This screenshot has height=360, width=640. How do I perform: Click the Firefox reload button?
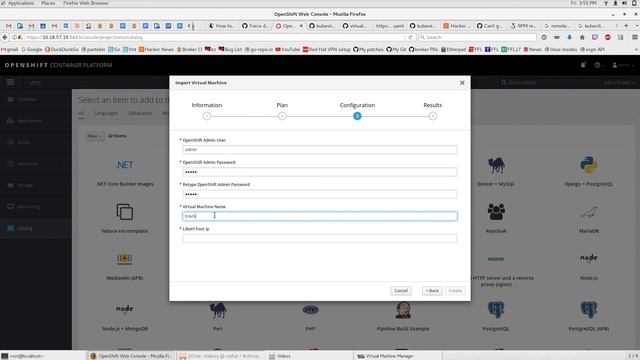click(x=410, y=37)
